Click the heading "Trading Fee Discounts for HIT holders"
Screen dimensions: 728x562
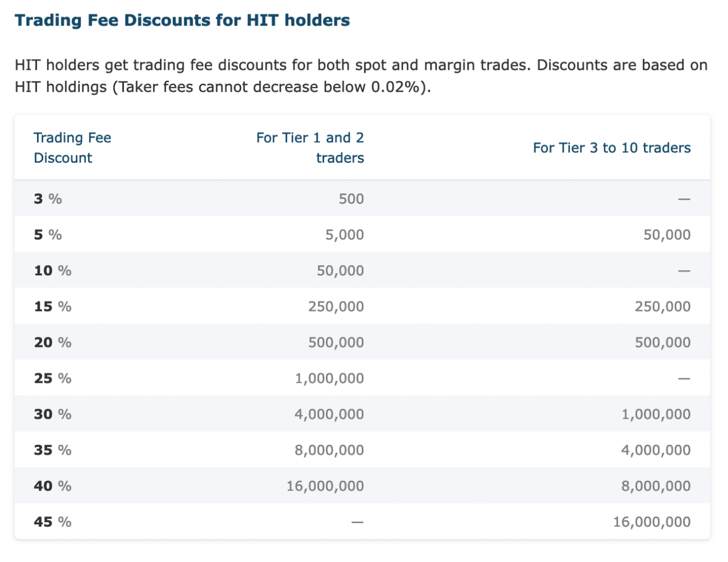click(182, 20)
